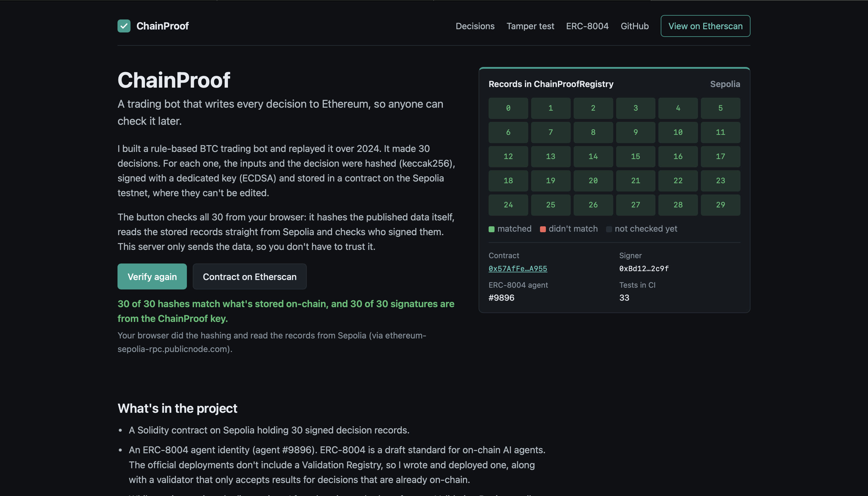The image size is (868, 496).
Task: Select record tile 23
Action: [720, 181]
